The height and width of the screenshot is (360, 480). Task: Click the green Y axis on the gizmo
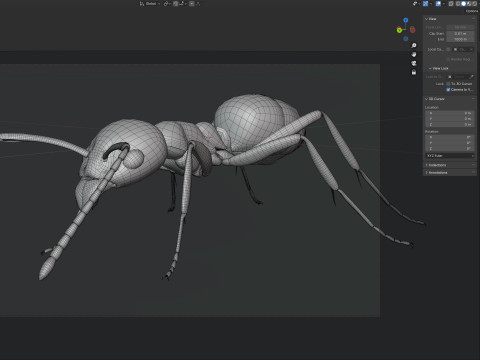[x=399, y=30]
